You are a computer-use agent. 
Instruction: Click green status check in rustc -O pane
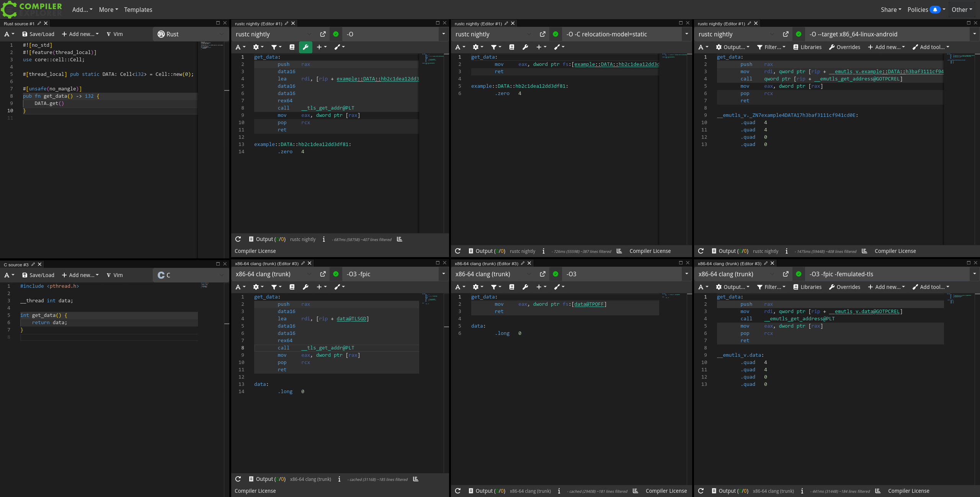pos(336,34)
